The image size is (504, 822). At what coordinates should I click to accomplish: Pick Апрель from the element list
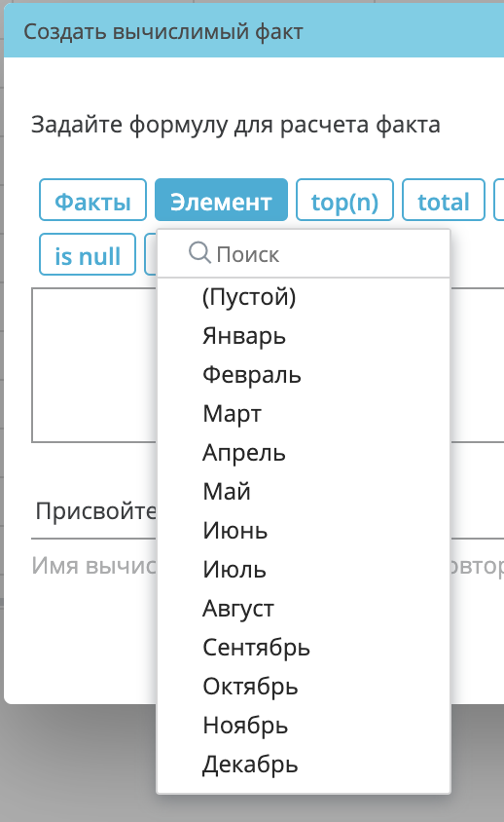click(304, 453)
